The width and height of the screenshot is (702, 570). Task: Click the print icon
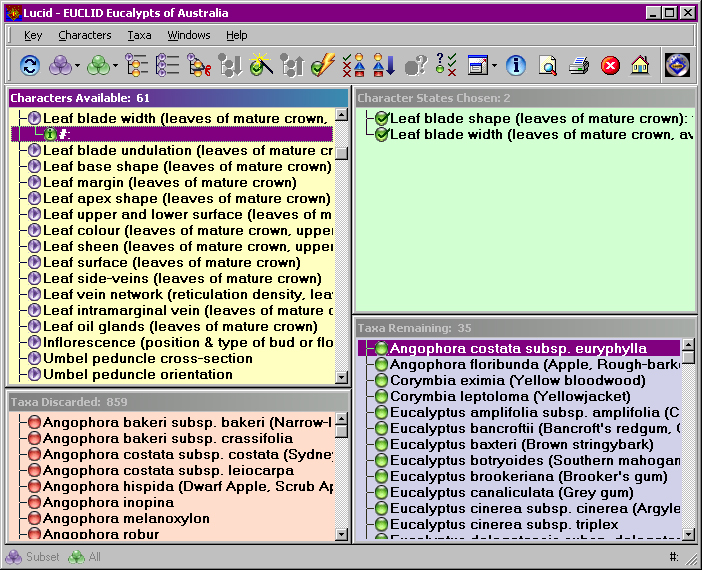pyautogui.click(x=578, y=66)
